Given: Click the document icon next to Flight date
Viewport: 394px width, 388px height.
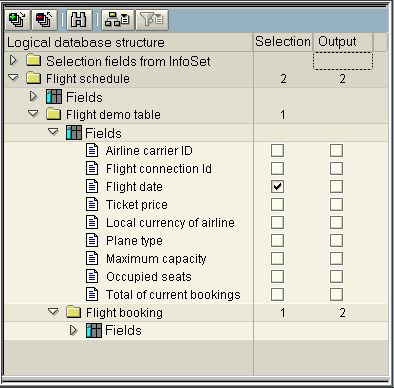Looking at the screenshot, I should [92, 186].
